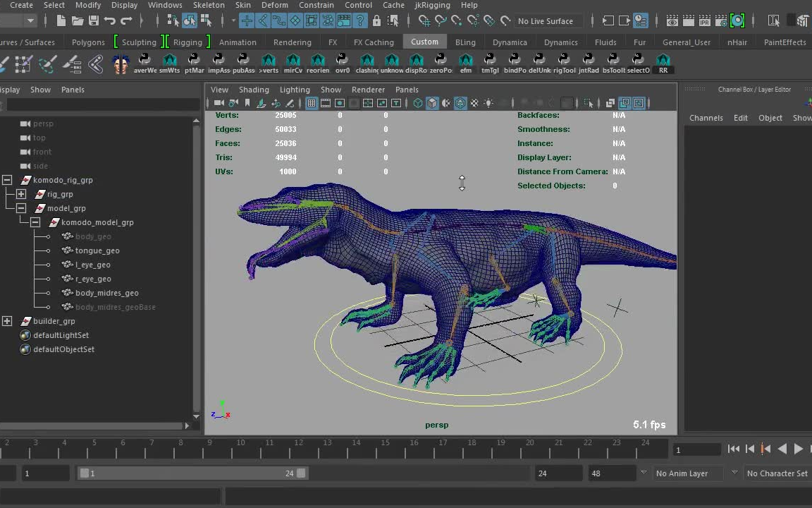Click the rigTool shelf icon
Image resolution: width=812 pixels, height=508 pixels.
point(564,62)
